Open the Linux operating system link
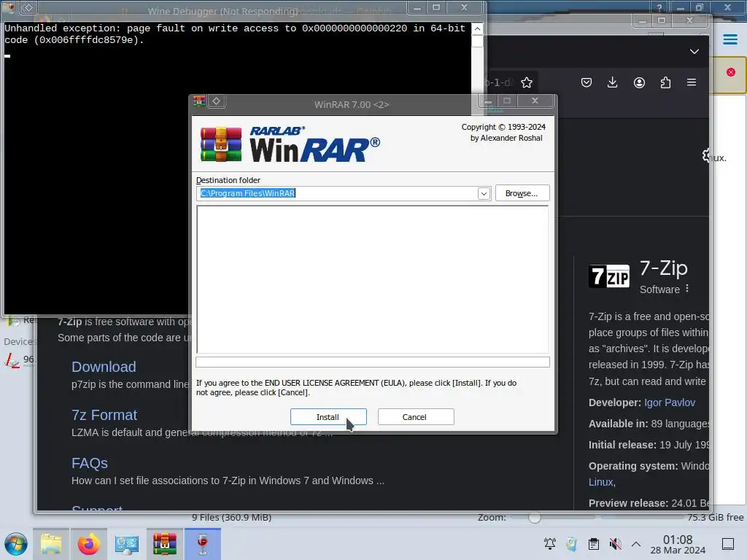Image resolution: width=747 pixels, height=560 pixels. [x=601, y=482]
